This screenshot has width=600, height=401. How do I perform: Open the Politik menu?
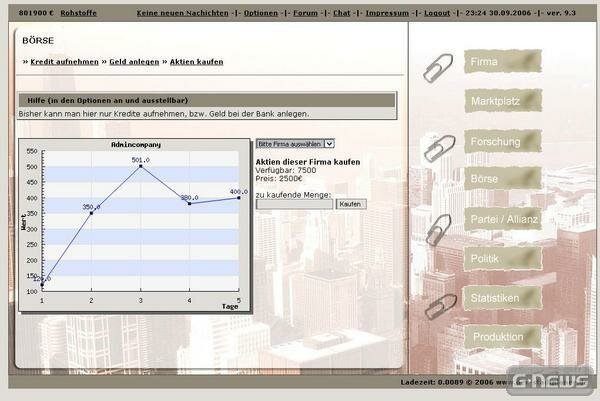503,259
